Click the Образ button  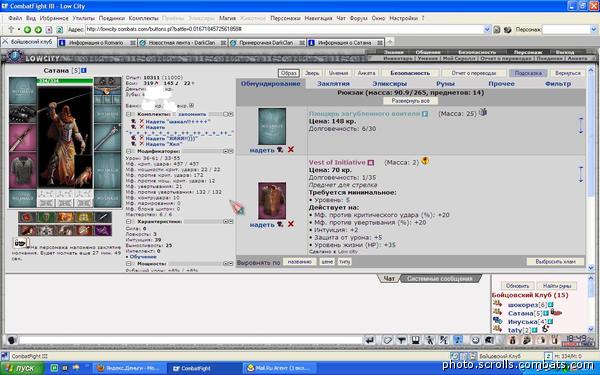(x=289, y=73)
